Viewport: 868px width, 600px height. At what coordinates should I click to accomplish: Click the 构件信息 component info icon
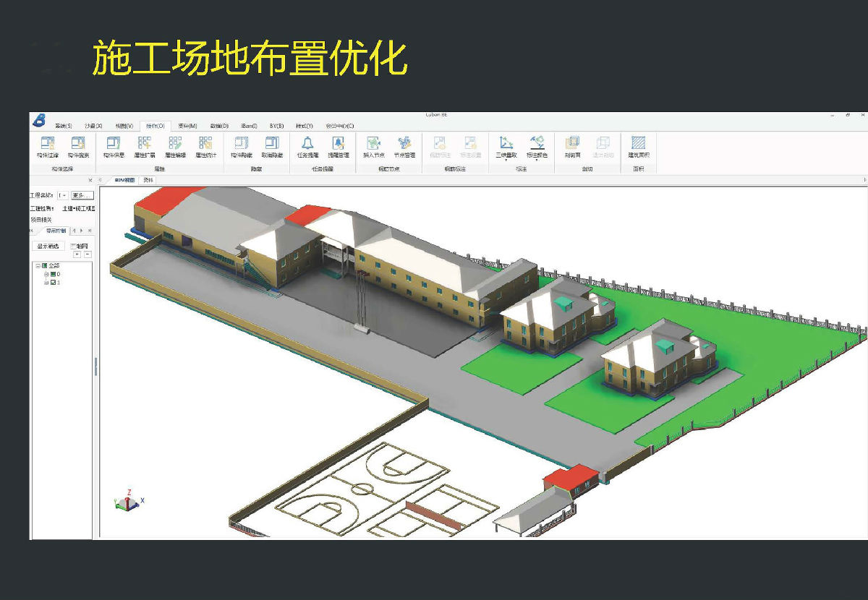coord(114,144)
